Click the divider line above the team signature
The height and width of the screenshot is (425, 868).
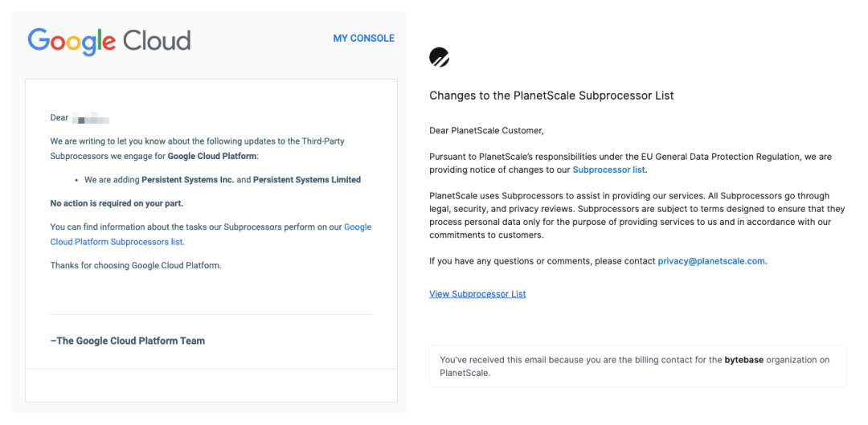[x=211, y=314]
